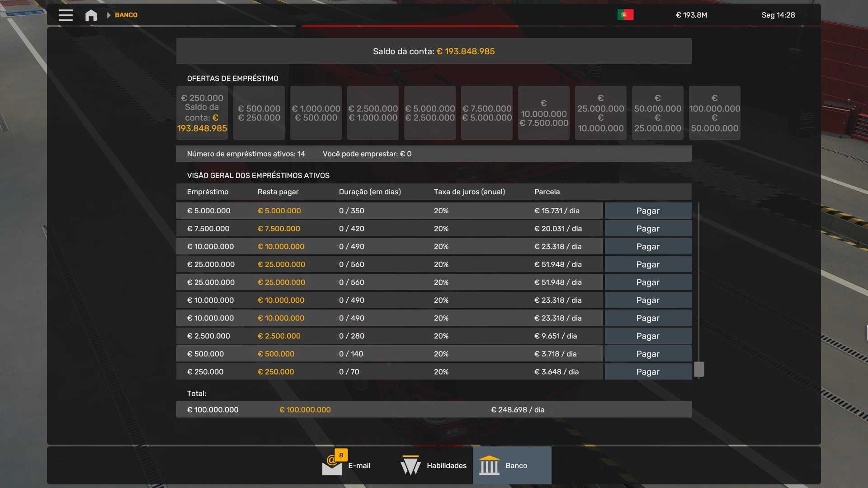The height and width of the screenshot is (488, 868).
Task: Choose the € 100.000.000 loan offer
Action: pos(714,113)
